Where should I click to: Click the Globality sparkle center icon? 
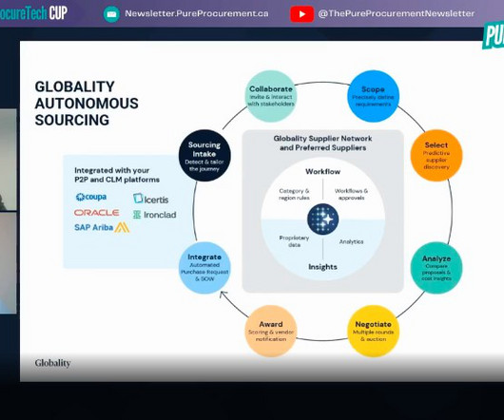[322, 220]
